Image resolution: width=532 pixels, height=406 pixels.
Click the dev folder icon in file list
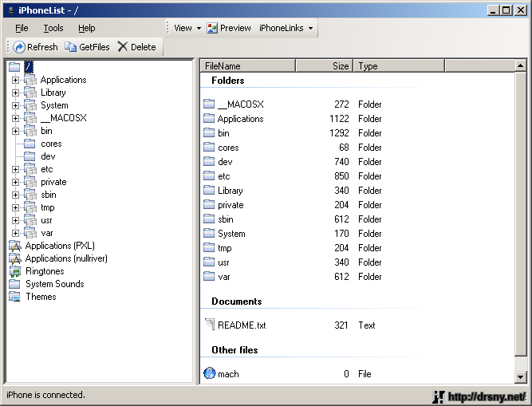pyautogui.click(x=209, y=161)
